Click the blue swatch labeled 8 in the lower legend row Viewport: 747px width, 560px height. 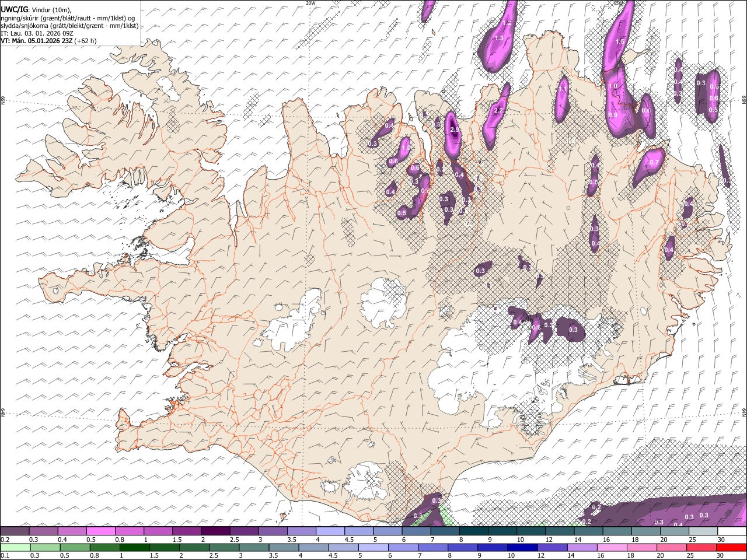(x=463, y=547)
